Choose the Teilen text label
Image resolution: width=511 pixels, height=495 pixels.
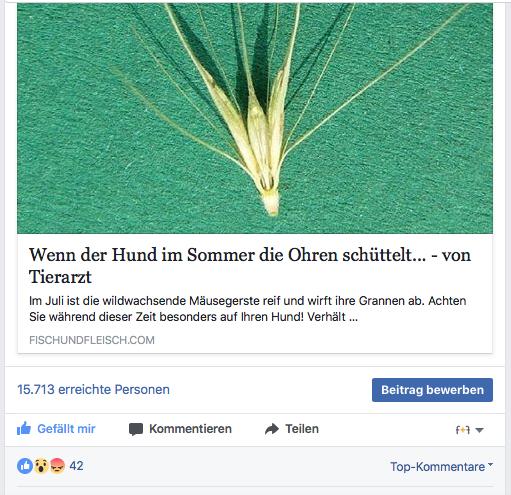pyautogui.click(x=302, y=429)
